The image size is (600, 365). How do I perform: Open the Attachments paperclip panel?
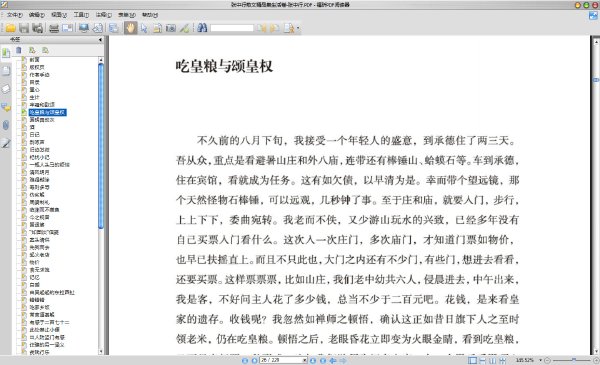pyautogui.click(x=6, y=125)
